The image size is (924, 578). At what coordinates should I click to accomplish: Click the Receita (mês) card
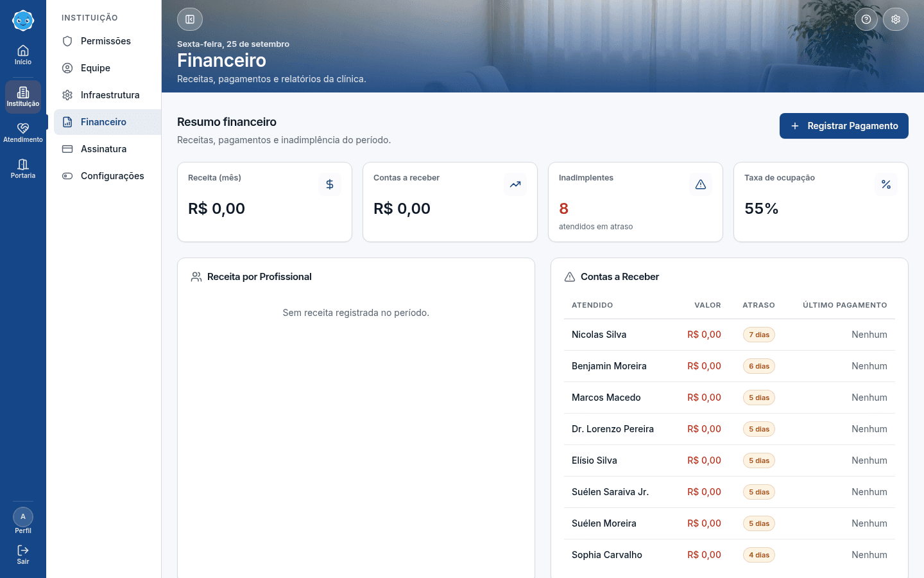coord(264,202)
